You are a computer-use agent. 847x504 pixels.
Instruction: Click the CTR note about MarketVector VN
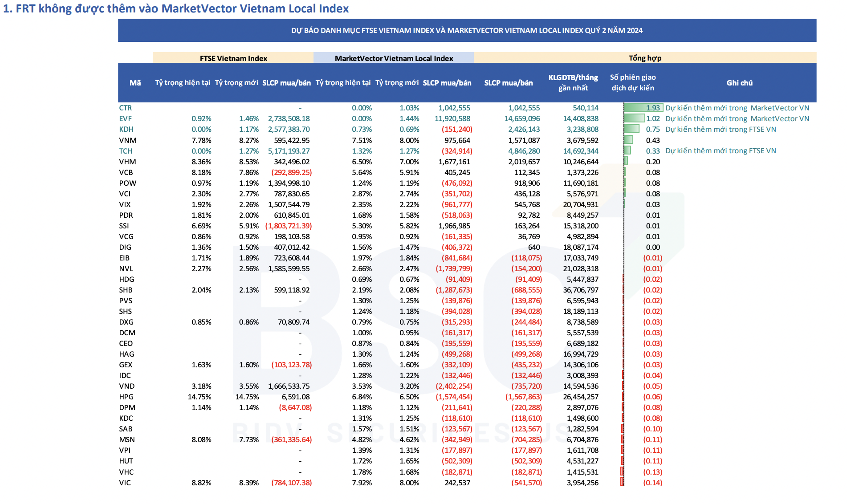[737, 108]
